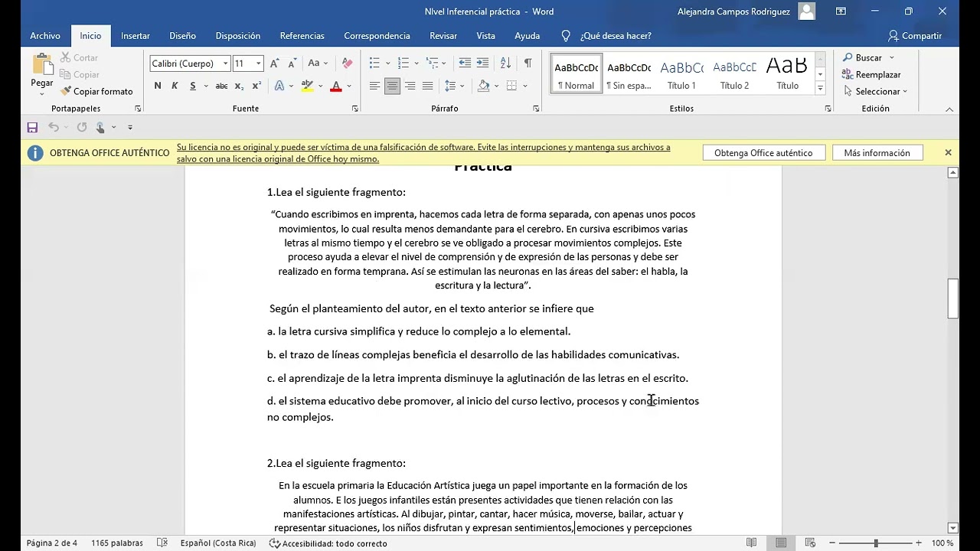Switch to the Insertar tab
The height and width of the screenshot is (551, 980).
(x=136, y=36)
